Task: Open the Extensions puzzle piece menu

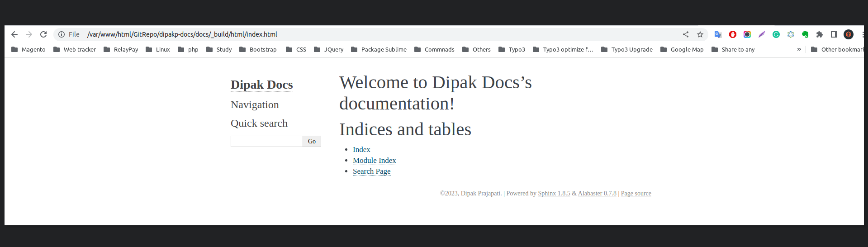Action: coord(820,34)
